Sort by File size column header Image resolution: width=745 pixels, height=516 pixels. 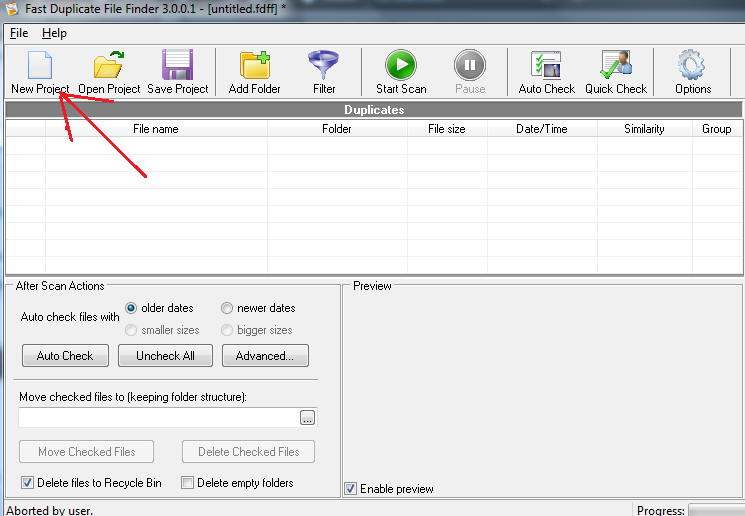point(447,129)
